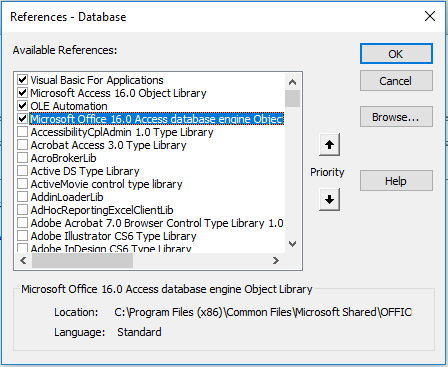Click the 'Standard' language value
The width and height of the screenshot is (448, 367).
[139, 332]
